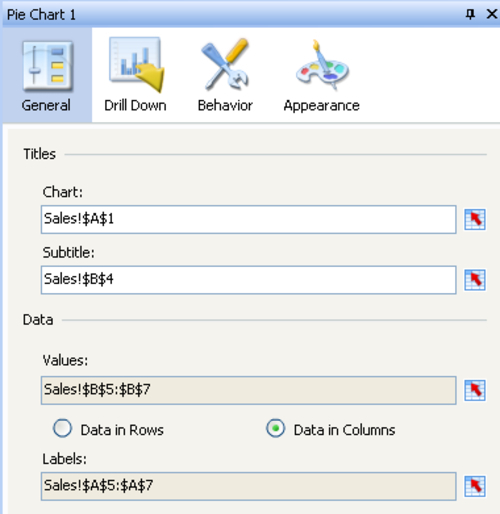Click the Chart title input field
Viewport: 500px width, 514px height.
point(249,220)
